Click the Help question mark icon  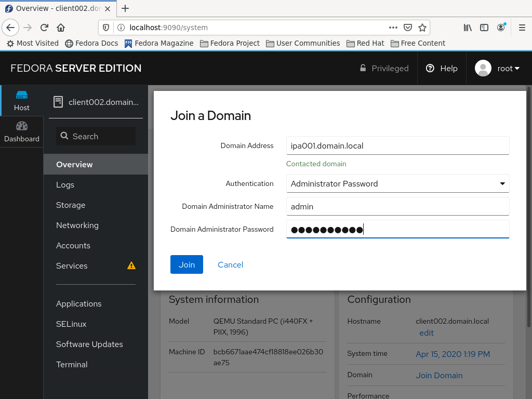(430, 68)
